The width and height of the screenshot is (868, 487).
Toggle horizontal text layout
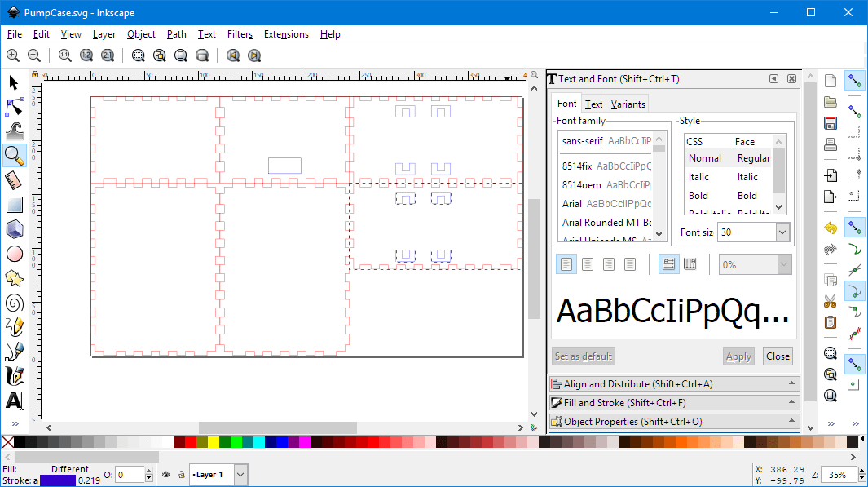click(x=668, y=264)
